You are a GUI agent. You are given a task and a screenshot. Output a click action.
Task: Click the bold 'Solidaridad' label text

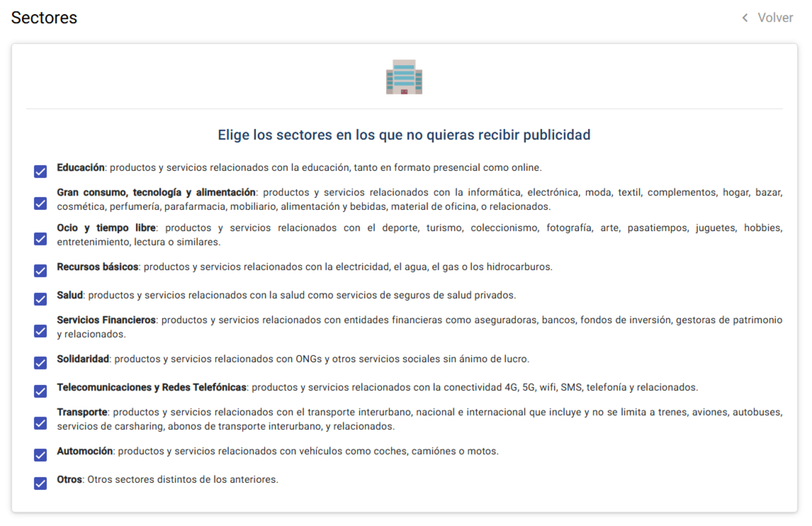tap(83, 359)
